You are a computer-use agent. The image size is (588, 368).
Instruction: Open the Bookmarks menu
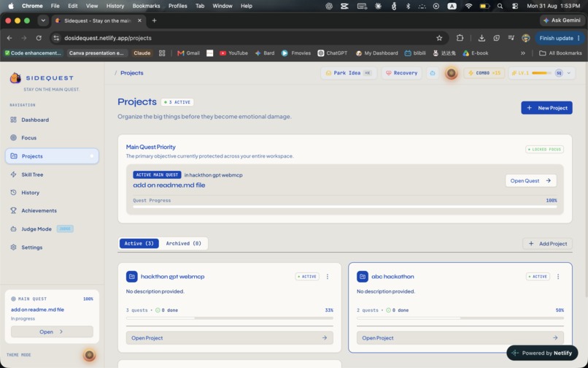[146, 6]
